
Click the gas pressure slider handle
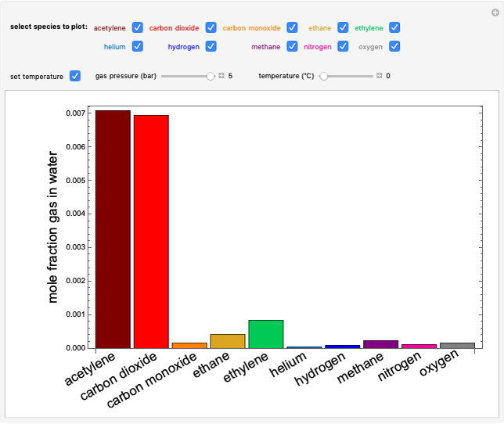click(x=211, y=76)
